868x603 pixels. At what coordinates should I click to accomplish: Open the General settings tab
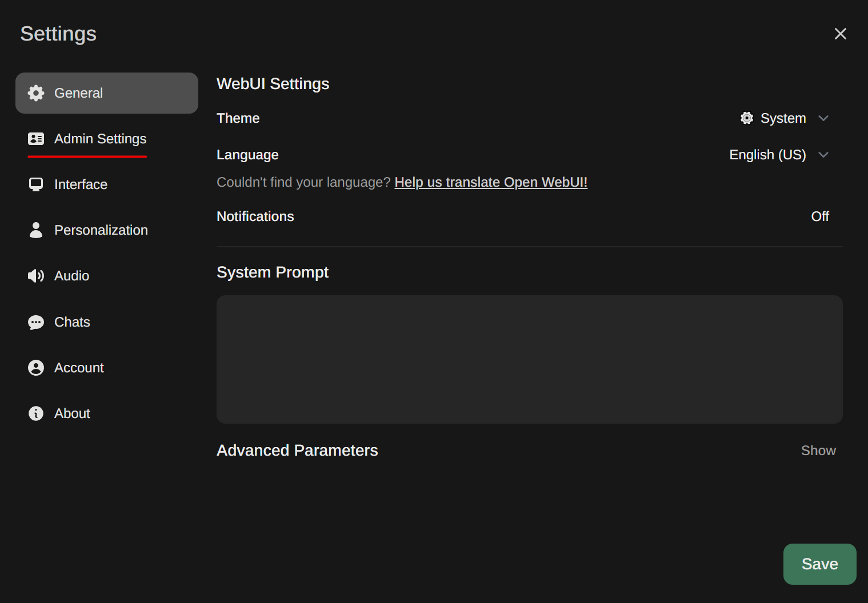point(107,93)
